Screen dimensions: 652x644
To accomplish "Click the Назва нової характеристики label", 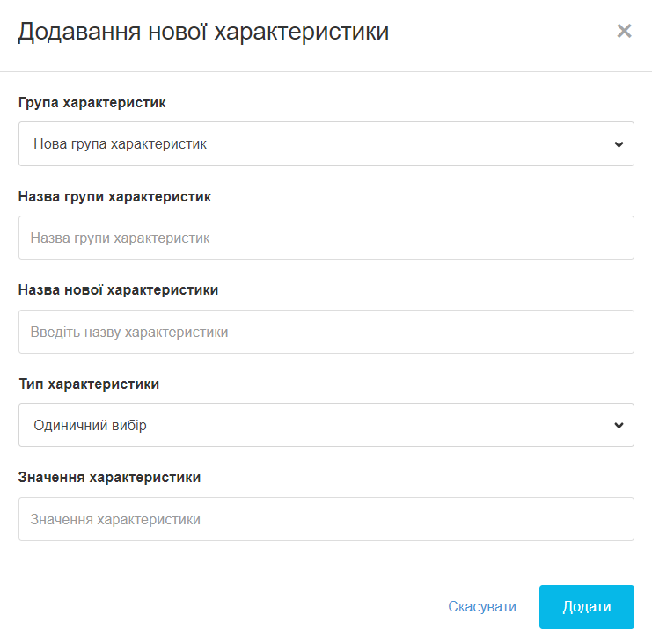I will (x=118, y=290).
